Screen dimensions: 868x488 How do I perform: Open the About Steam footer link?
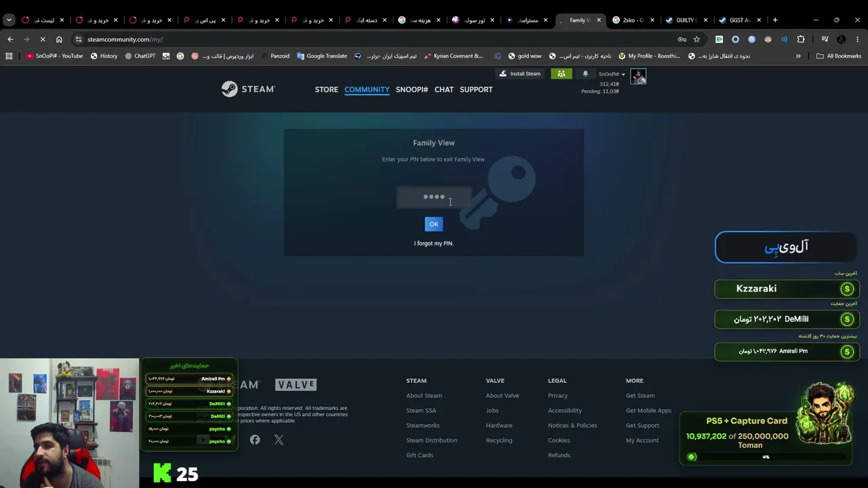point(424,396)
